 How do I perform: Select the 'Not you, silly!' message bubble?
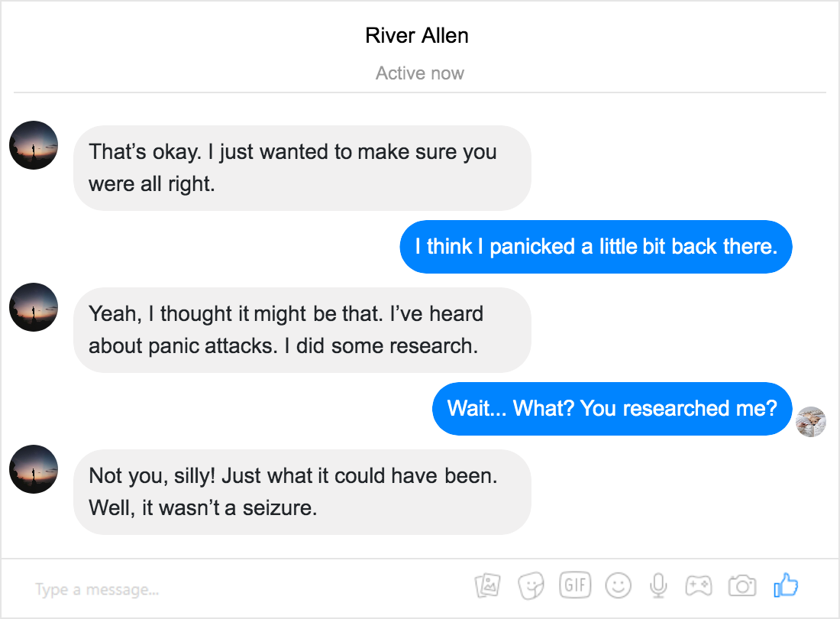coord(302,492)
